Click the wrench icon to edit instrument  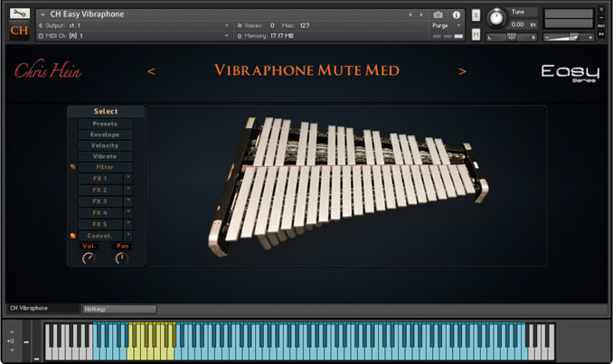click(x=20, y=14)
